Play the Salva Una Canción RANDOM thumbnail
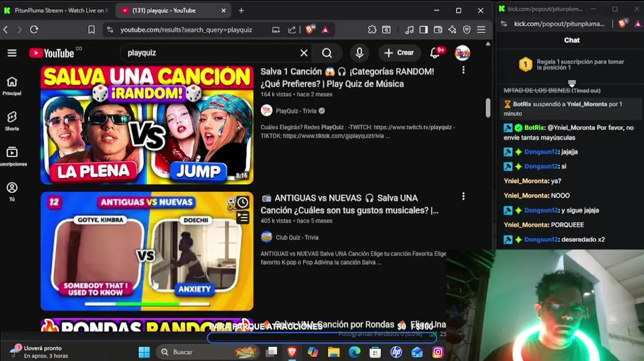Viewport: 644px width, 361px height. 147,125
